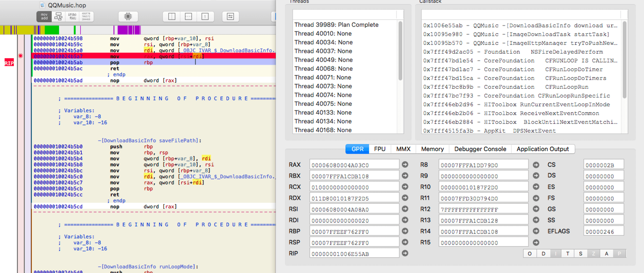The height and width of the screenshot is (273, 644).
Task: Follow the RDX register arrow button
Action: (405, 198)
